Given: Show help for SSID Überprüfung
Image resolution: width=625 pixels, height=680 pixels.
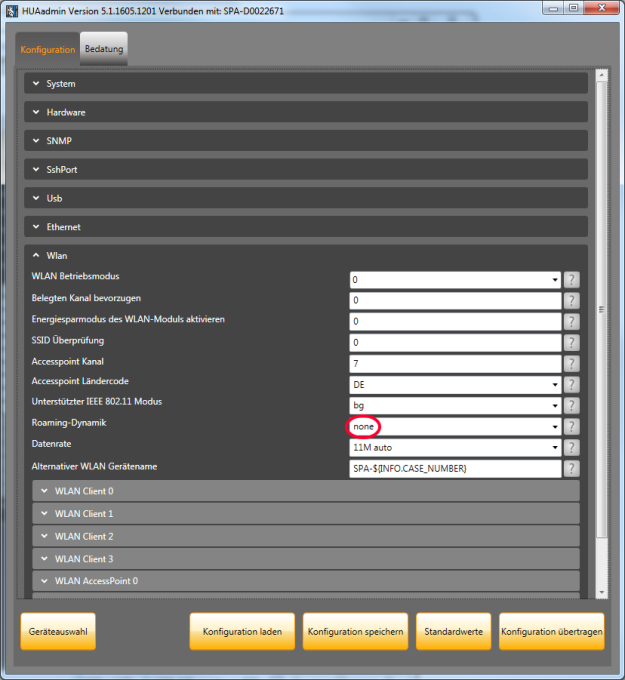Looking at the screenshot, I should click(572, 342).
